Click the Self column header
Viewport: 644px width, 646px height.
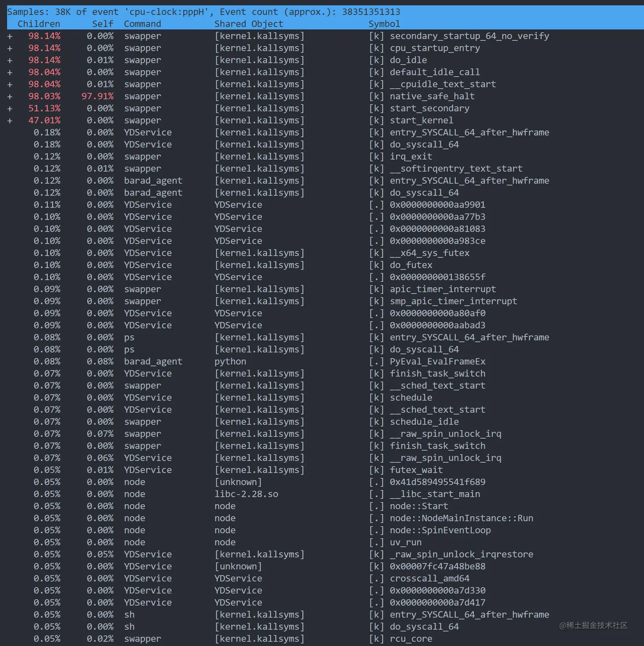tap(103, 24)
